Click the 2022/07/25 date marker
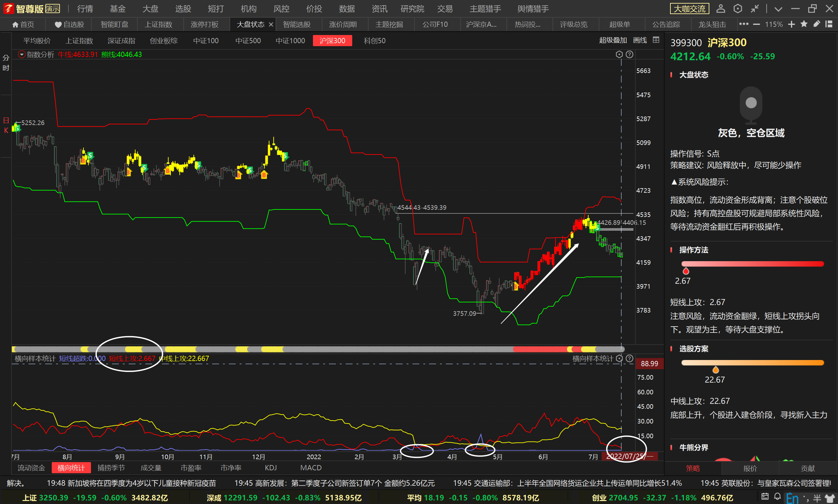This screenshot has height=504, width=838. 629,456
